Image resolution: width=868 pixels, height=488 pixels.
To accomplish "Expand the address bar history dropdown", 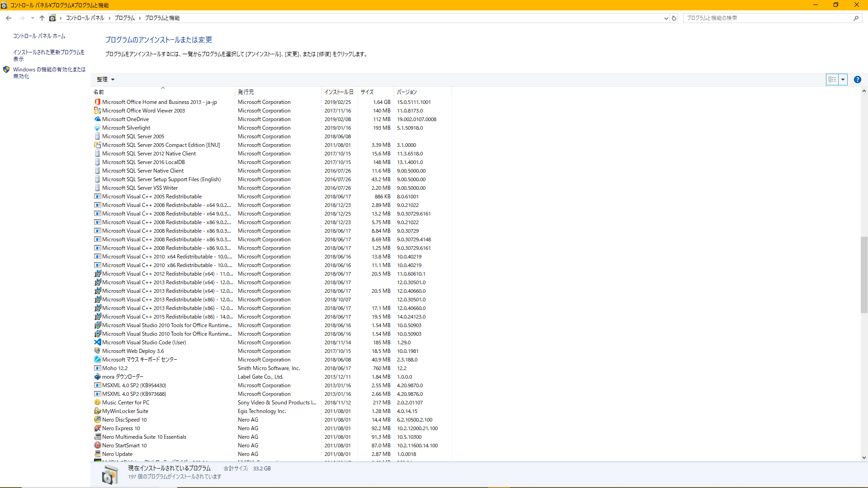I will click(666, 18).
